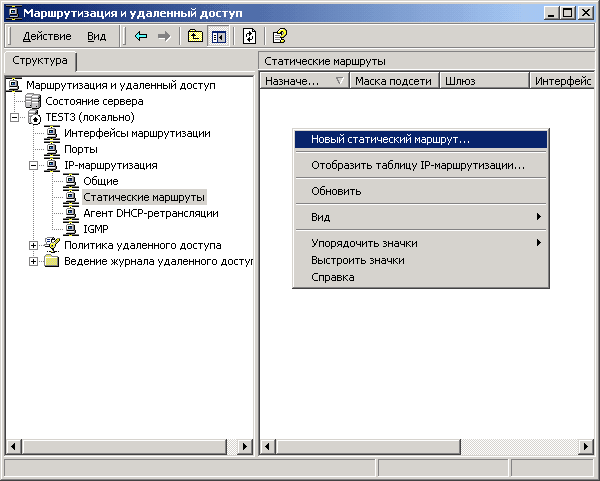Toggle the Show/Hide Console Tree toolbar button

[217, 36]
